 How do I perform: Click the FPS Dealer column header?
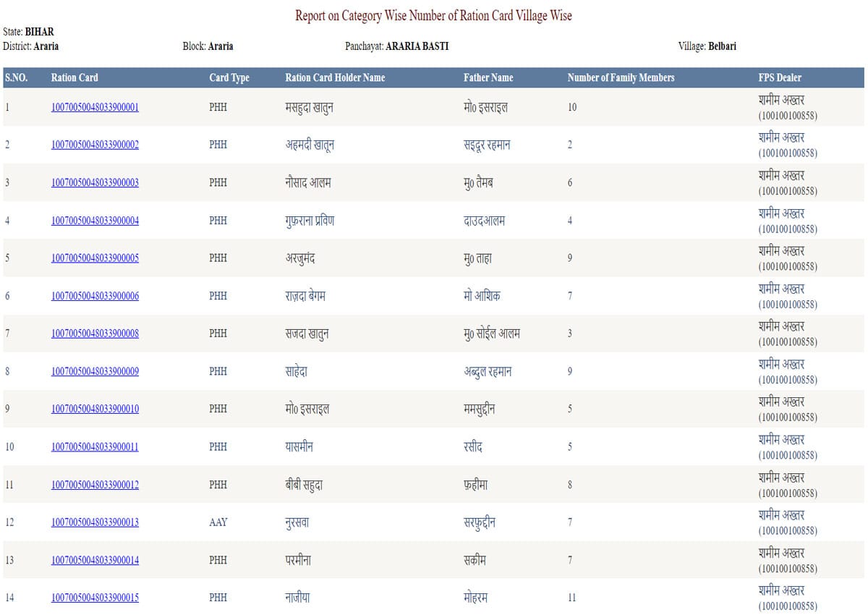tap(780, 77)
